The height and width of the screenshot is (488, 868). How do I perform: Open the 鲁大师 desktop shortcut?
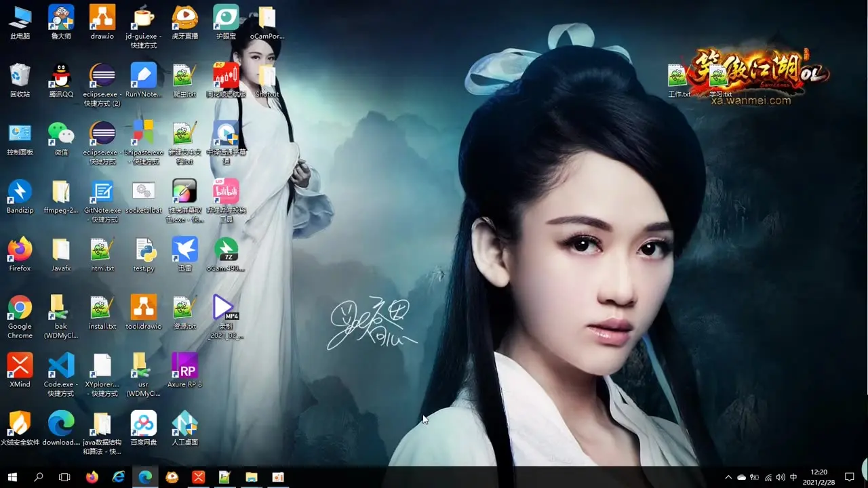(61, 22)
